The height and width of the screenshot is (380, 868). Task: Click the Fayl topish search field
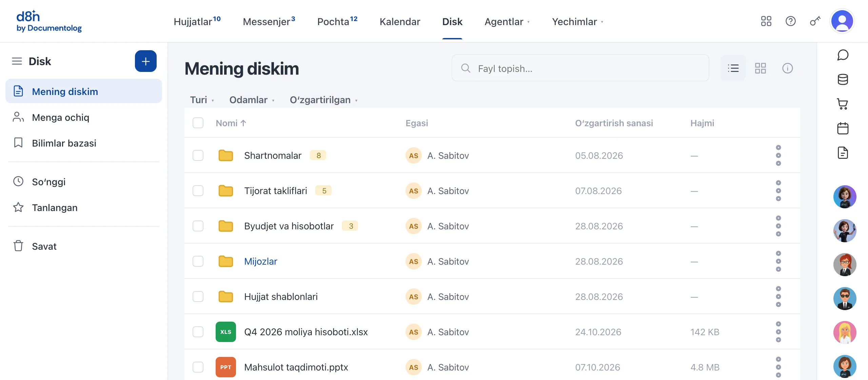pos(580,68)
